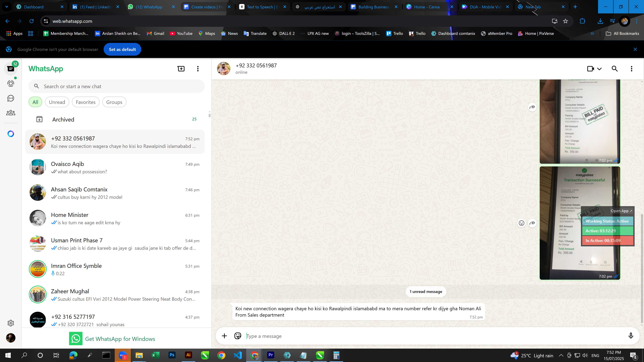Viewport: 644px width, 362px height.
Task: Click the chat list scrollbar thumb
Action: coord(209,115)
